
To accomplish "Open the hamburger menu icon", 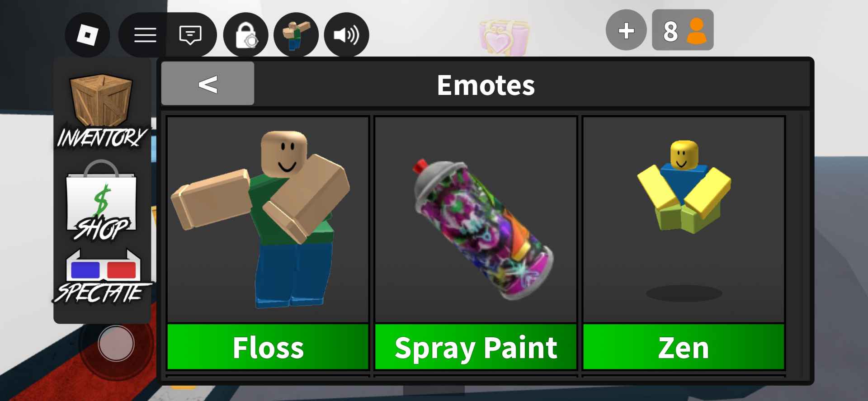I will pos(145,35).
